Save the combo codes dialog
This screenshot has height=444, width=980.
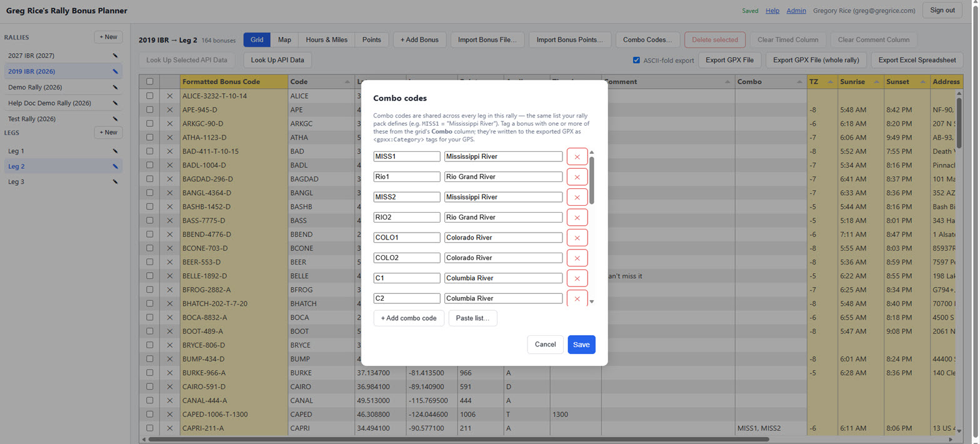(x=581, y=345)
